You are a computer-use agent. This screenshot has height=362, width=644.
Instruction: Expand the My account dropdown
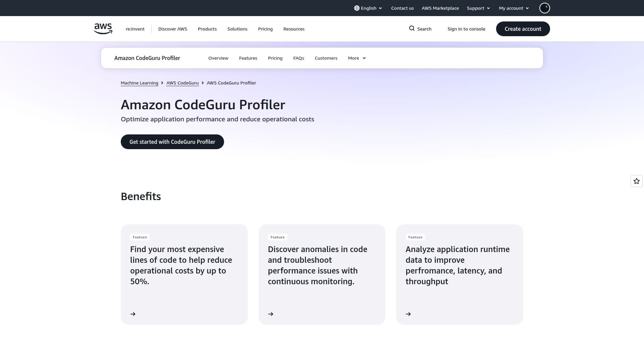pyautogui.click(x=514, y=8)
